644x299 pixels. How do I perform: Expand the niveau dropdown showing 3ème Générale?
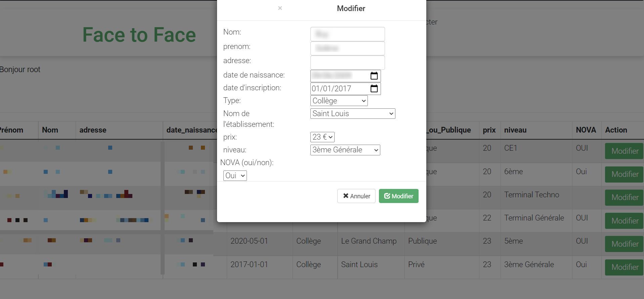click(x=345, y=150)
